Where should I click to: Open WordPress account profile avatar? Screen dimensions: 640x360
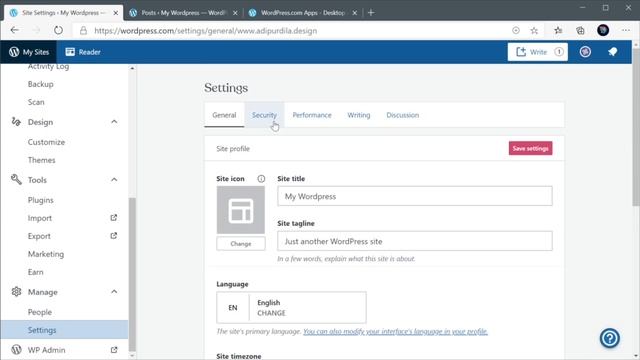tap(585, 52)
